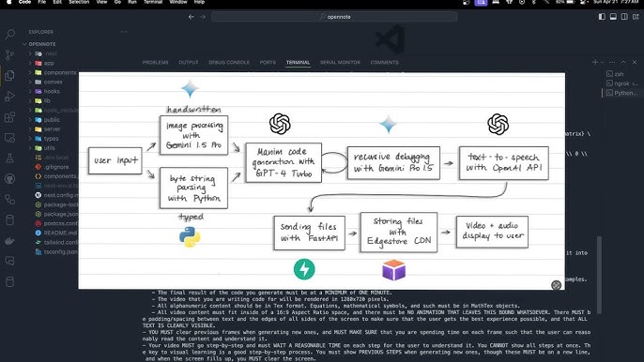Go back with the navigation arrow
This screenshot has height=362, width=644.
192,17
